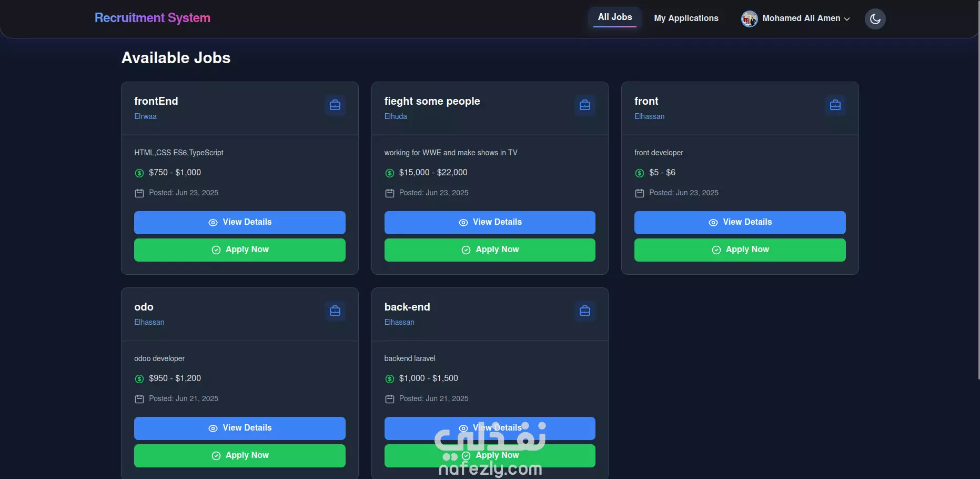Click the briefcase icon on the frontEnd card

335,105
